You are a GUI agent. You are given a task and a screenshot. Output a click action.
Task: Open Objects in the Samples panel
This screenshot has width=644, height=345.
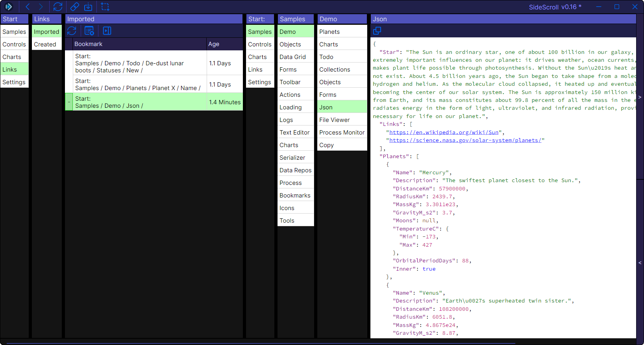(x=296, y=44)
